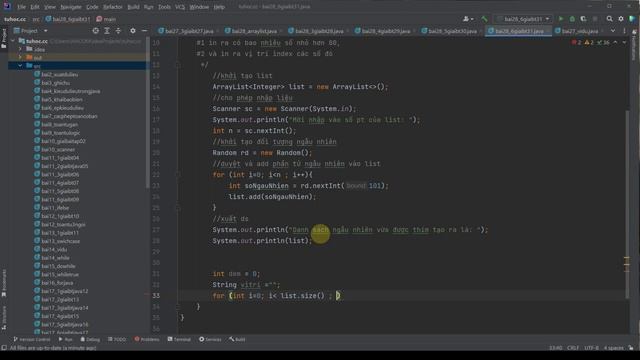The height and width of the screenshot is (360, 640).
Task: Open the TODO tool window
Action: click(x=117, y=339)
